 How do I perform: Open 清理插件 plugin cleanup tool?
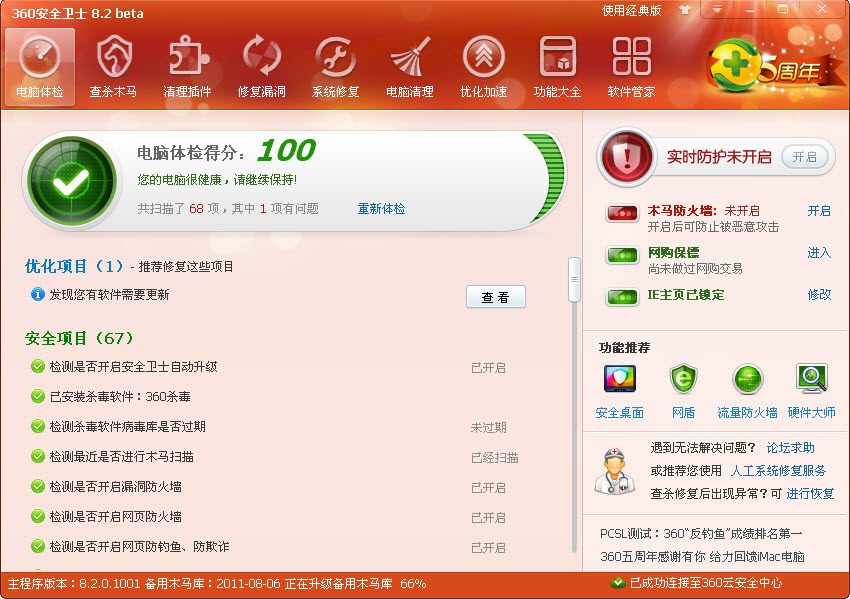[x=188, y=67]
